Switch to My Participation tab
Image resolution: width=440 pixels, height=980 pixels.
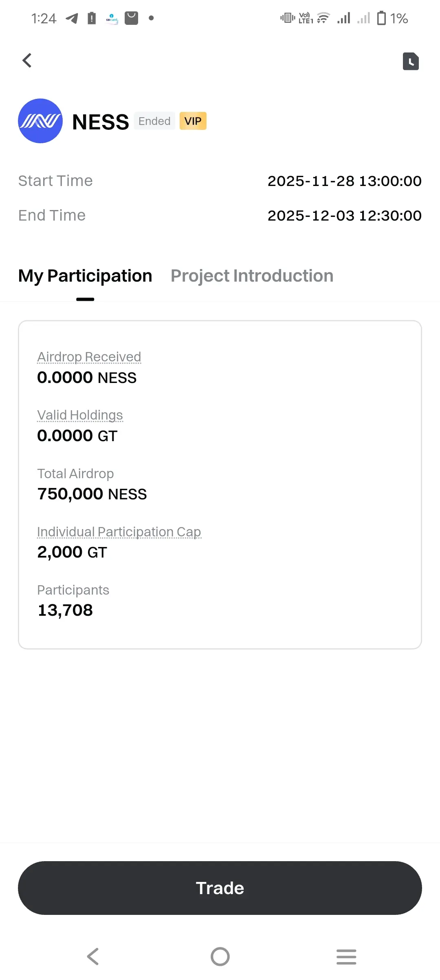point(85,276)
